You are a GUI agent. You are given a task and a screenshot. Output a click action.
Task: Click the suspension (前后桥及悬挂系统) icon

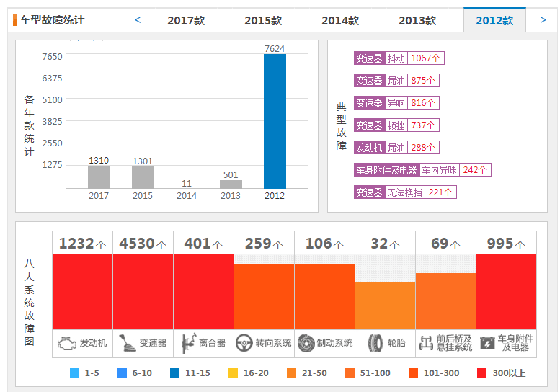(x=426, y=343)
